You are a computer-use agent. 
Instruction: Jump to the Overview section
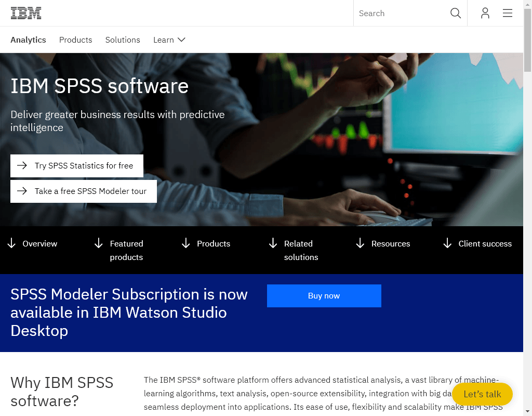(39, 243)
